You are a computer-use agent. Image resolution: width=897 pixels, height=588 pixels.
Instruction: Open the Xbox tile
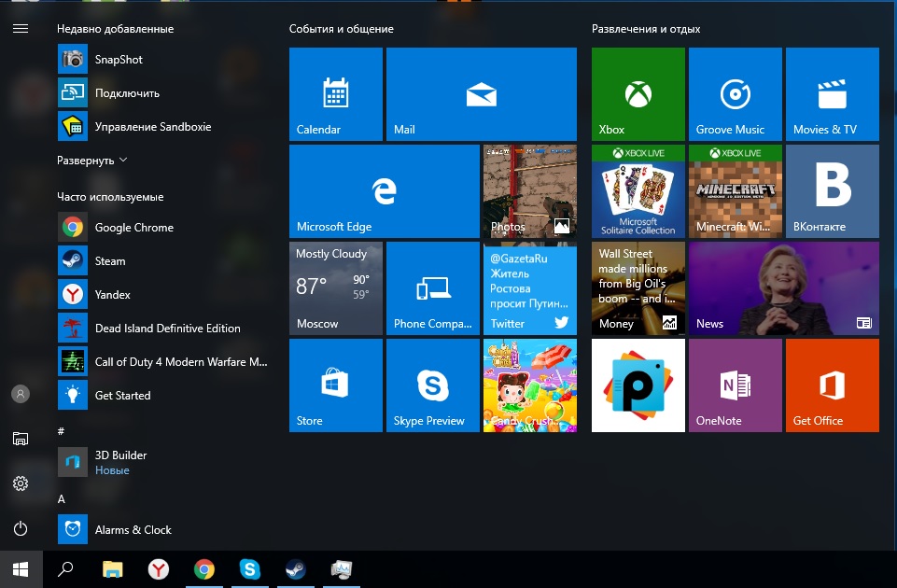pyautogui.click(x=638, y=94)
